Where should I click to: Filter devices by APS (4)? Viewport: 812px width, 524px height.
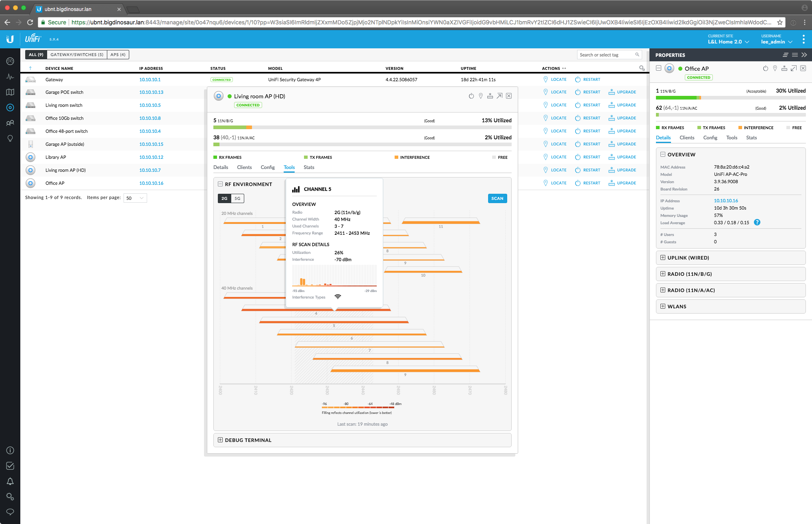[x=118, y=54]
